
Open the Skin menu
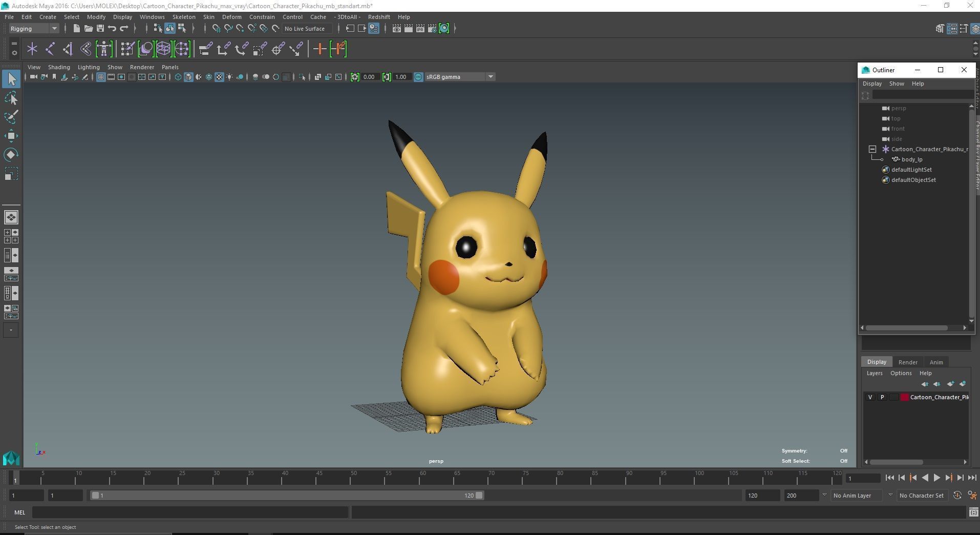(x=209, y=17)
